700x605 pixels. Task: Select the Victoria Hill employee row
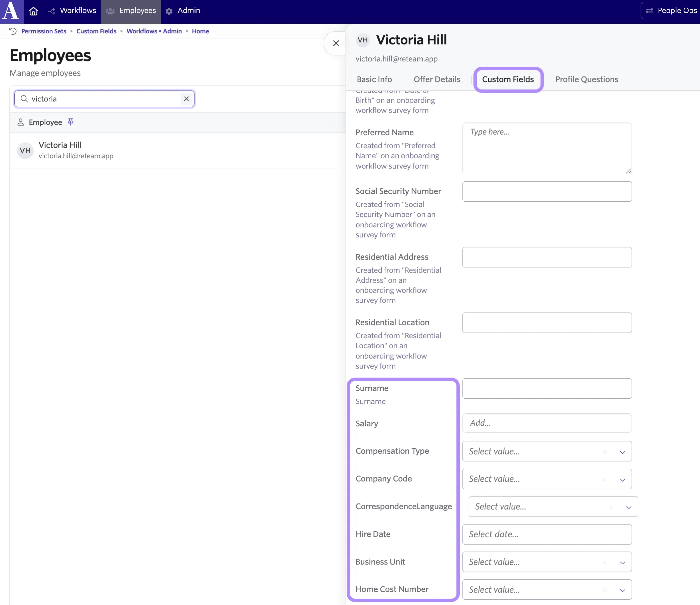coord(178,150)
